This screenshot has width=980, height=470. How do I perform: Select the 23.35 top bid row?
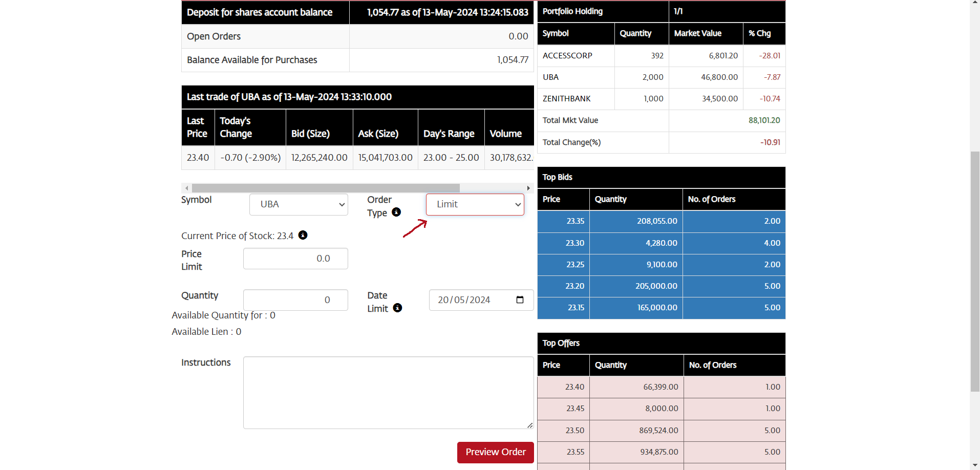pyautogui.click(x=661, y=221)
